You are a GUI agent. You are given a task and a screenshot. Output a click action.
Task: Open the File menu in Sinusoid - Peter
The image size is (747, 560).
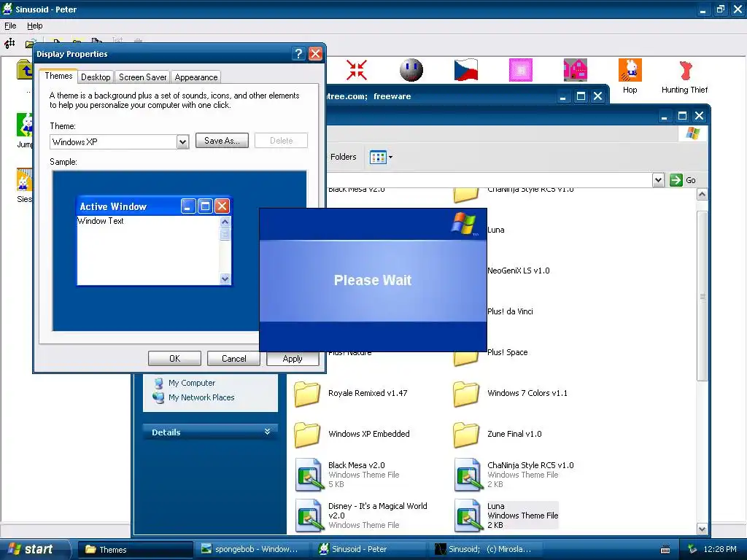pyautogui.click(x=10, y=26)
